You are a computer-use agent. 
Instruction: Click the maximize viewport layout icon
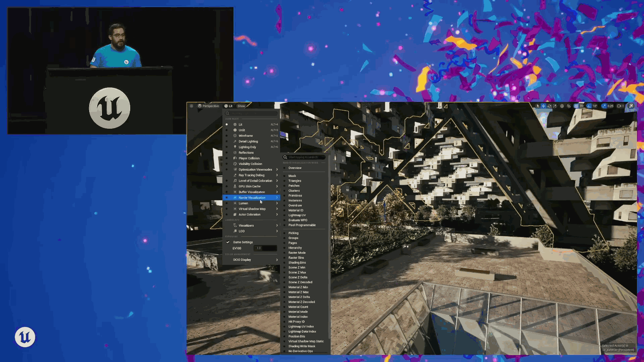coord(631,106)
